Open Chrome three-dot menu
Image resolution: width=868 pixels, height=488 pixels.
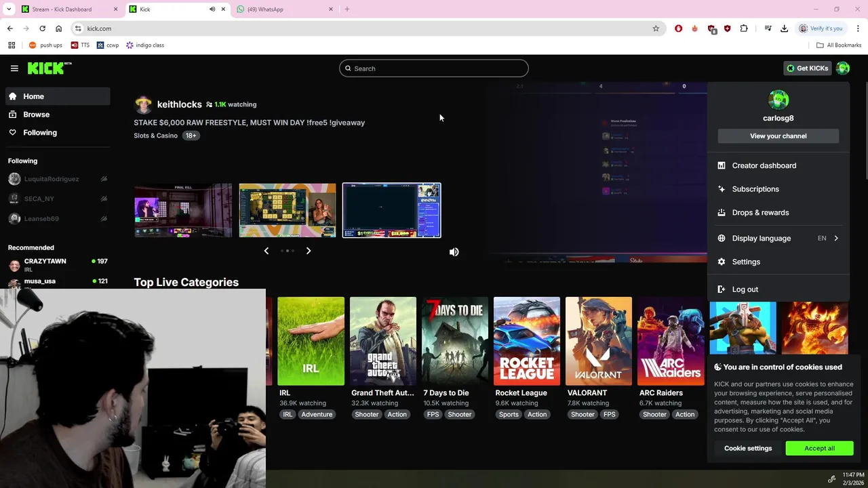(859, 28)
